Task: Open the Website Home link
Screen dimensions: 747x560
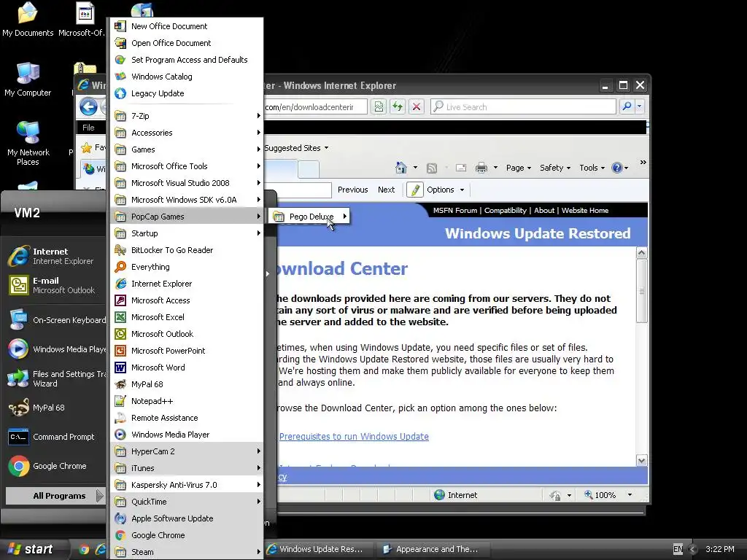Action: click(584, 211)
